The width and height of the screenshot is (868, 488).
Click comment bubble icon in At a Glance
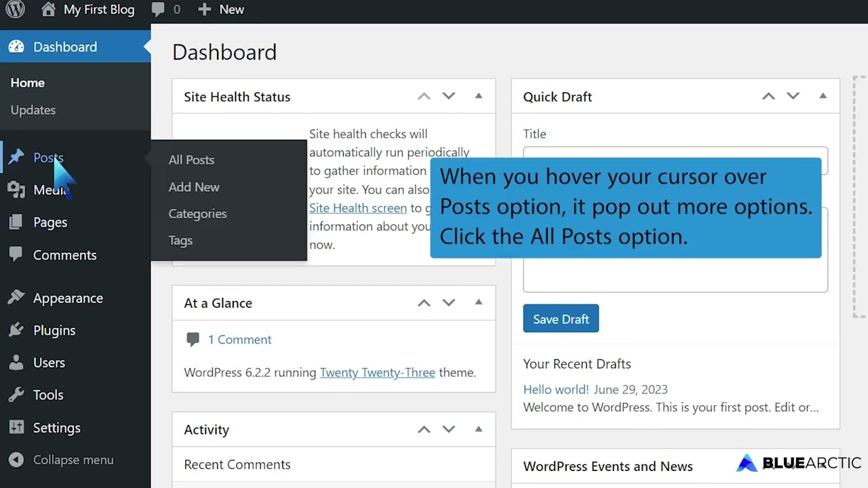(x=193, y=340)
